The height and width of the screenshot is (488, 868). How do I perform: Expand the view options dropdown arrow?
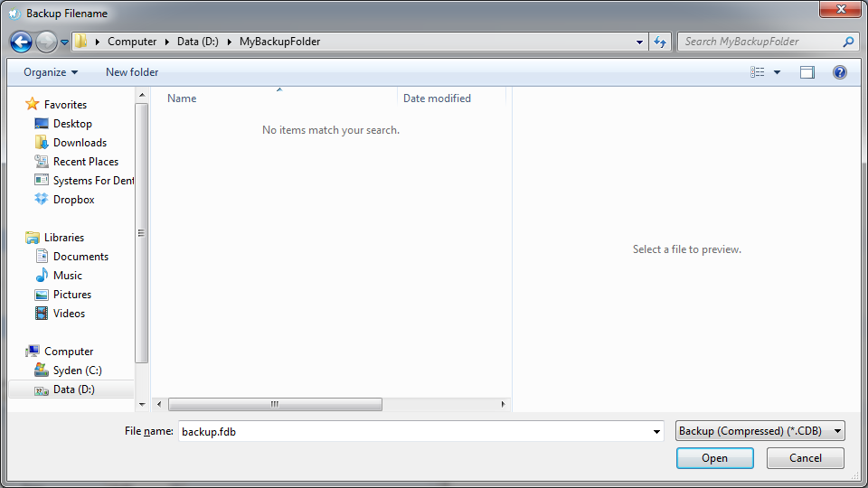point(778,72)
